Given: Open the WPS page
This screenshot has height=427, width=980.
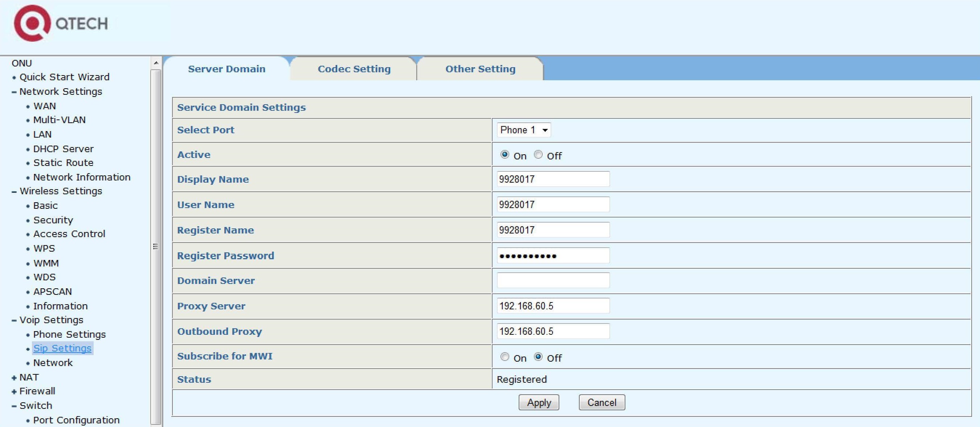Looking at the screenshot, I should (x=44, y=248).
